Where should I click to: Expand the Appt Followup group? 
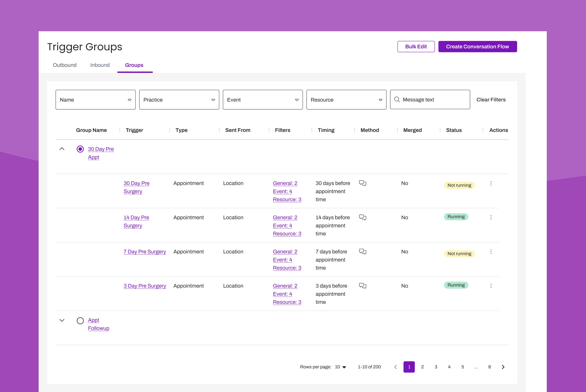(x=62, y=320)
